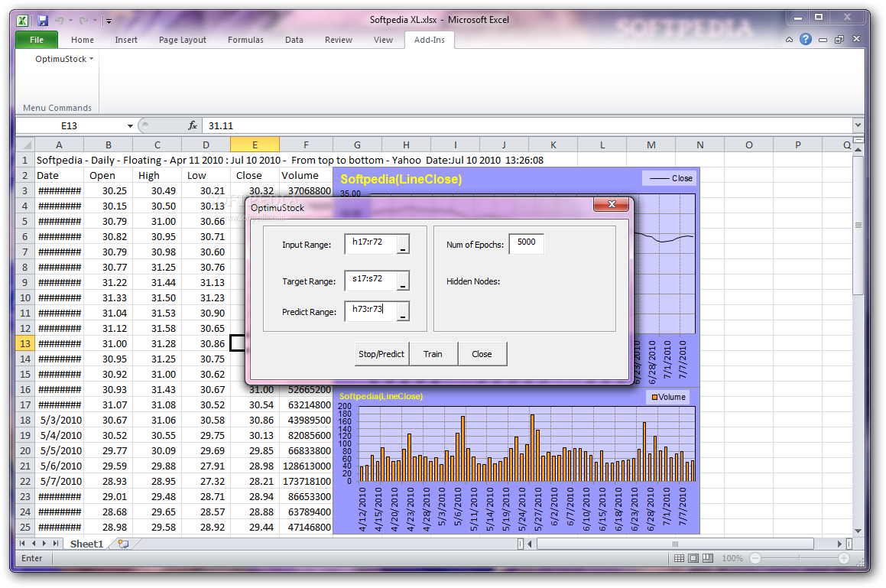Screen dimensions: 886x588
Task: Minimize the ribbon with the caret icon
Action: click(790, 40)
